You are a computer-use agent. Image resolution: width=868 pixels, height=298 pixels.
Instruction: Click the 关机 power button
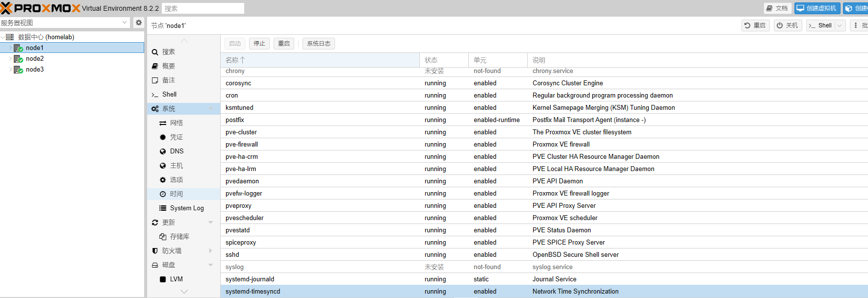click(x=787, y=25)
